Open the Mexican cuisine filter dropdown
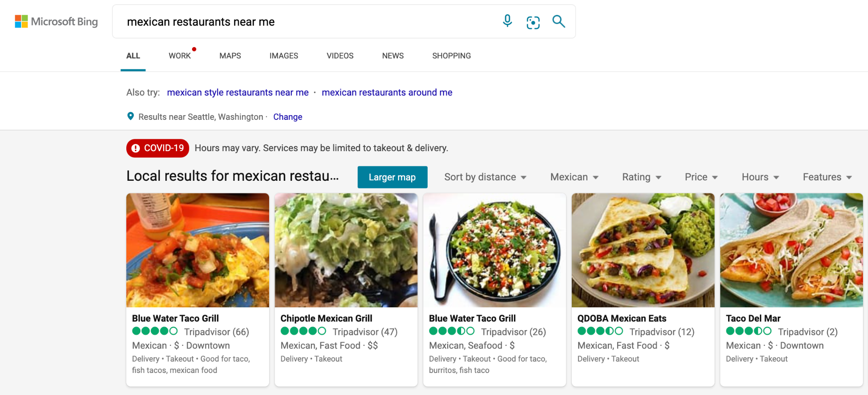Screen dimensions: 868x395 [574, 177]
